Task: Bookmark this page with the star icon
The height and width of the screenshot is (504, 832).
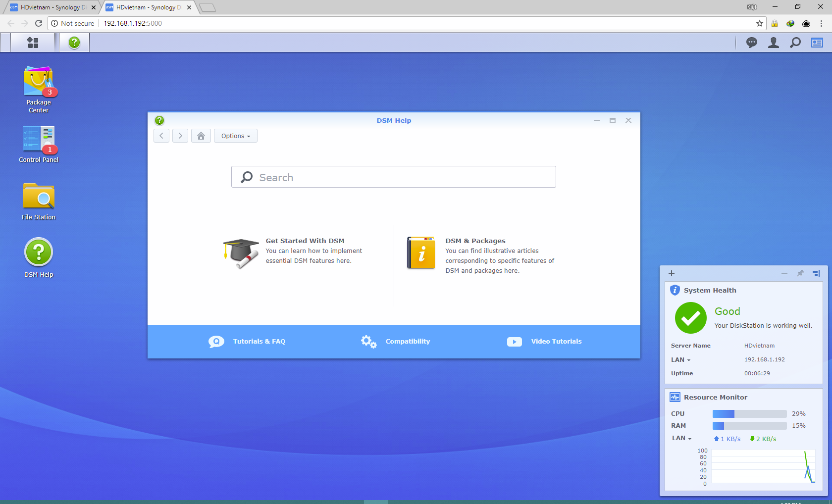Action: pos(760,23)
